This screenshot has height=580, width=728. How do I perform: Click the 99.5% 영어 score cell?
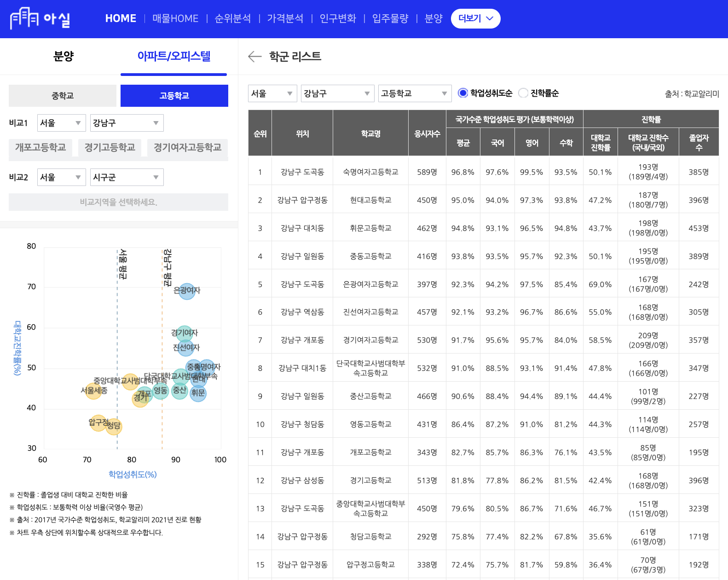pos(532,172)
